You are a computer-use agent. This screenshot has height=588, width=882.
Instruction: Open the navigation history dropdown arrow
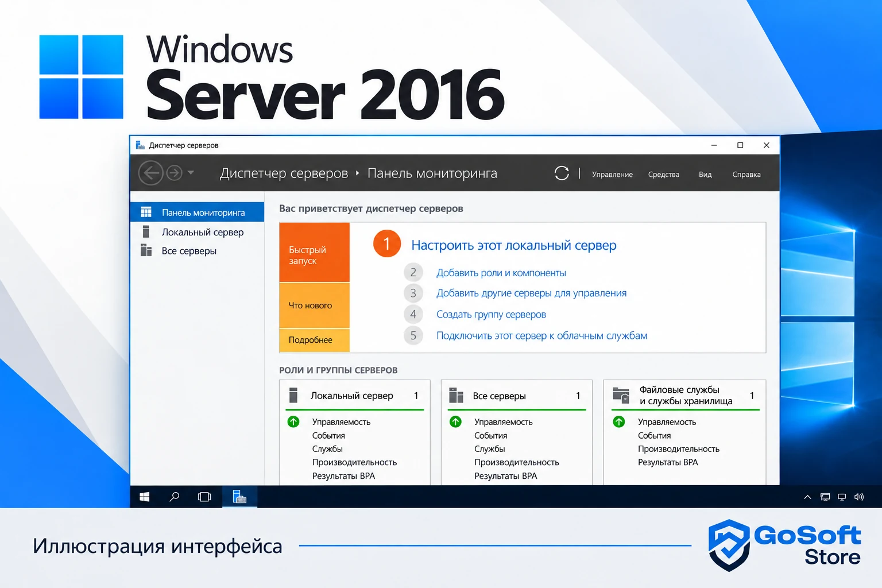191,172
